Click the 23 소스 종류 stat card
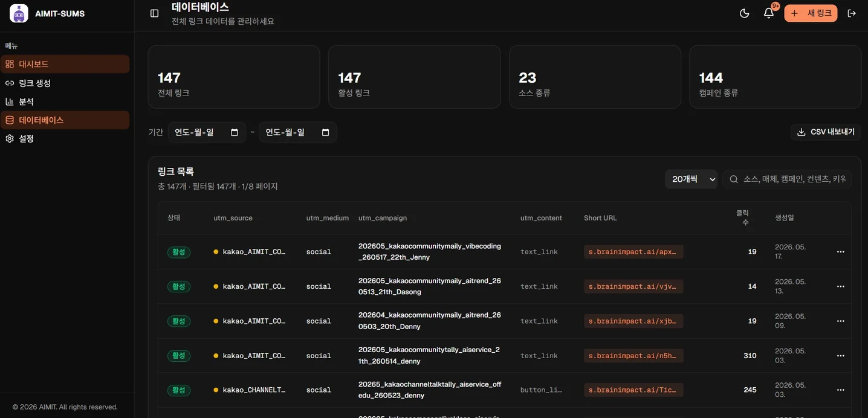The image size is (868, 418). click(x=595, y=77)
